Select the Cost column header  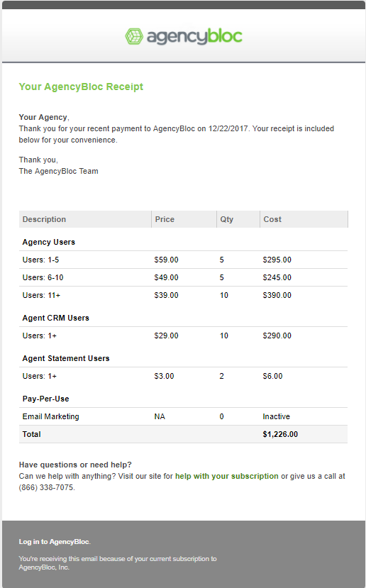[x=272, y=219]
